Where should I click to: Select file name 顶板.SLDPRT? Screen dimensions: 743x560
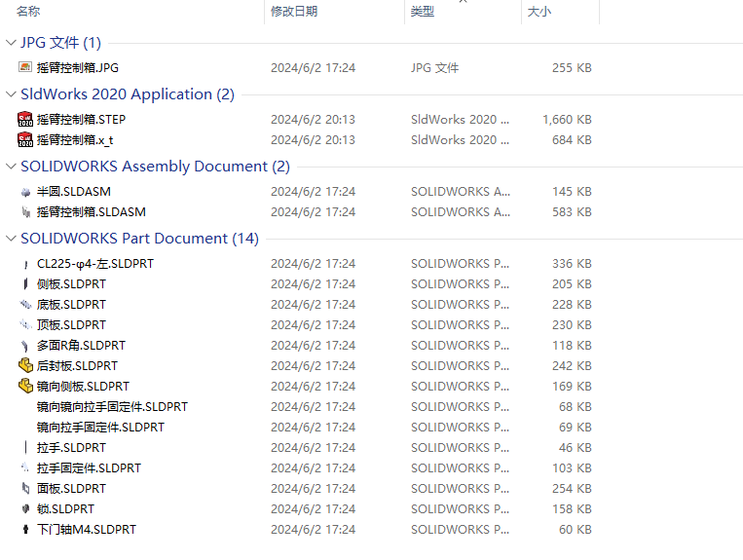71,324
